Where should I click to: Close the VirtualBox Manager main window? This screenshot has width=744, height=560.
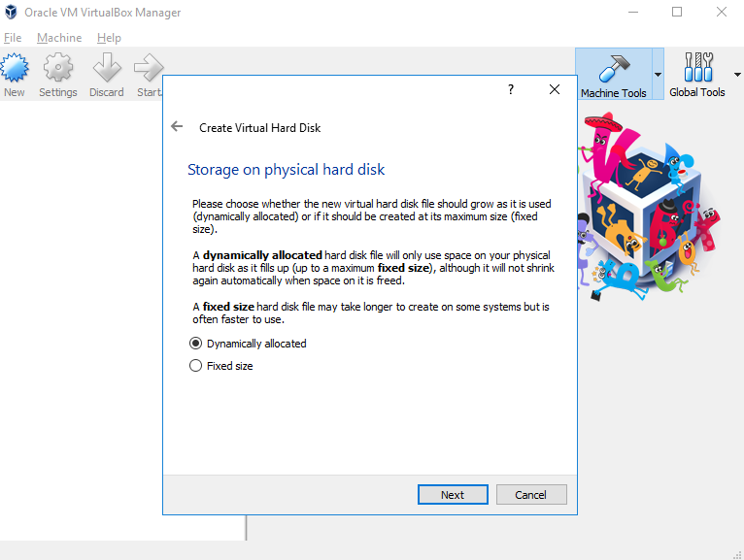click(722, 12)
